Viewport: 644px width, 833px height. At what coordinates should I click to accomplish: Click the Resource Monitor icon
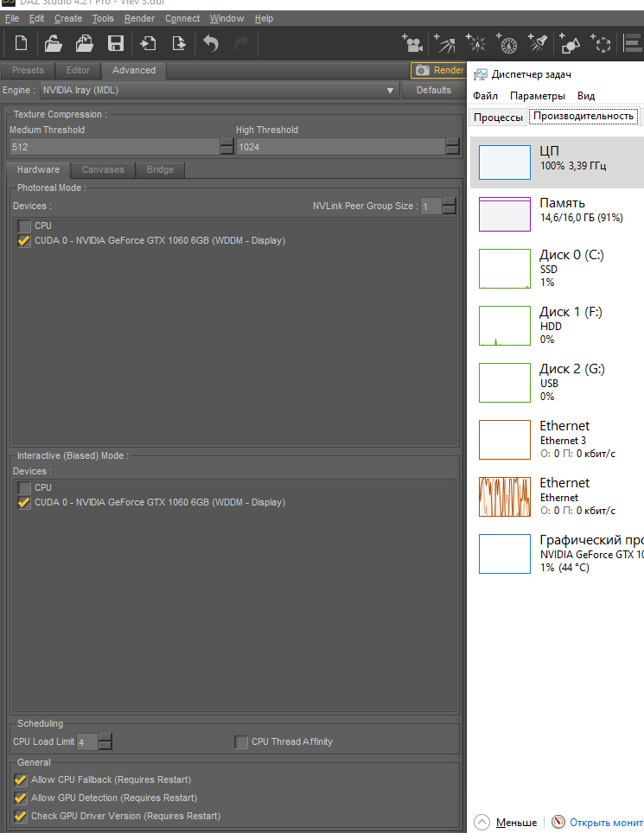coord(558,822)
